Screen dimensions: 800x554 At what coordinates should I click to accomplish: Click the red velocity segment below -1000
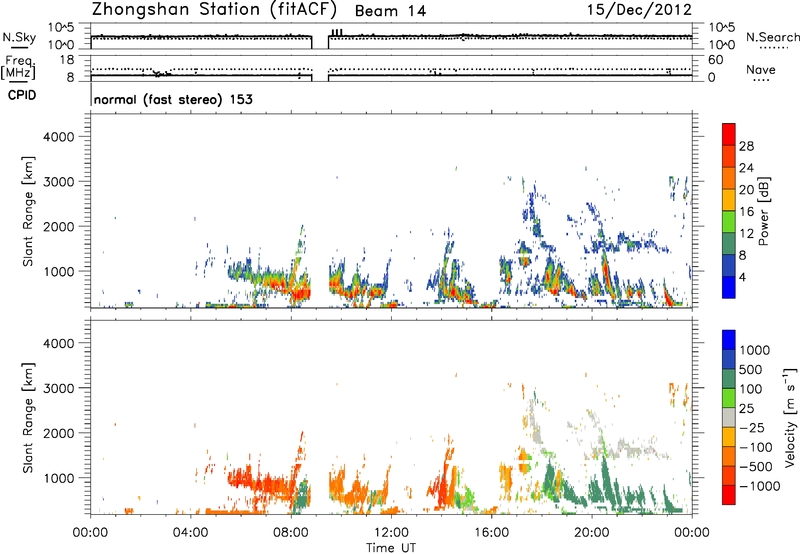(729, 495)
